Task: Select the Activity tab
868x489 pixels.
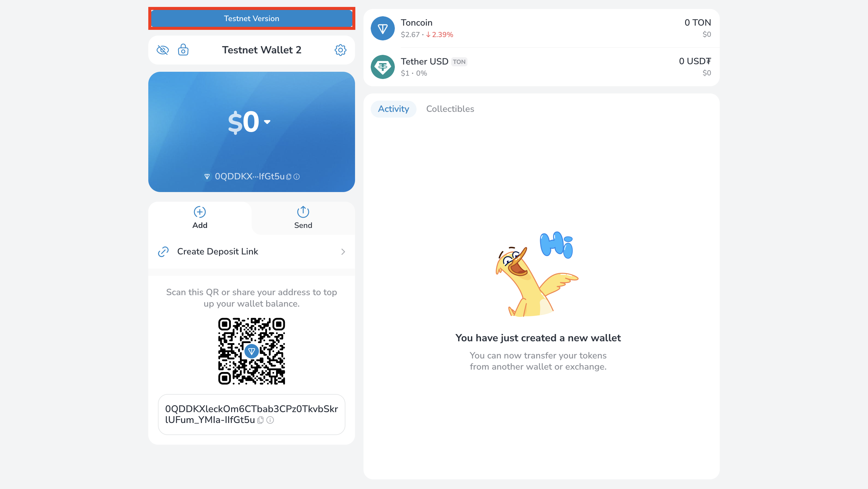Action: 393,109
